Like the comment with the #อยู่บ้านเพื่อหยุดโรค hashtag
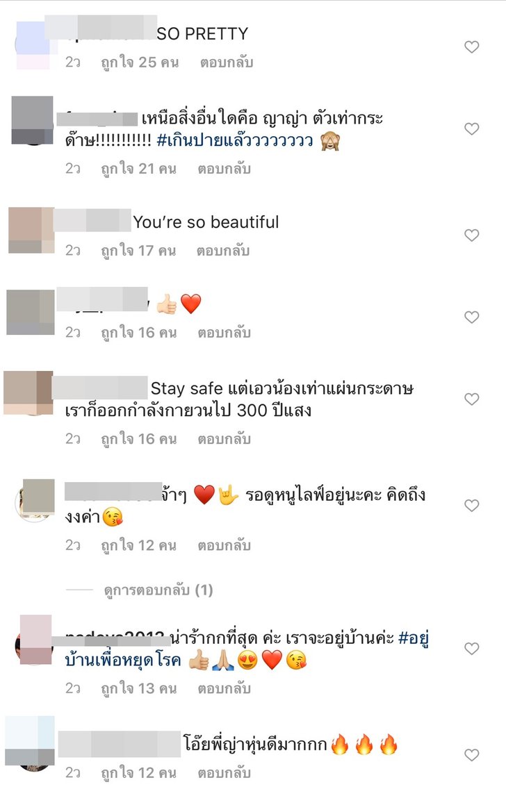The width and height of the screenshot is (506, 812). pos(471,648)
